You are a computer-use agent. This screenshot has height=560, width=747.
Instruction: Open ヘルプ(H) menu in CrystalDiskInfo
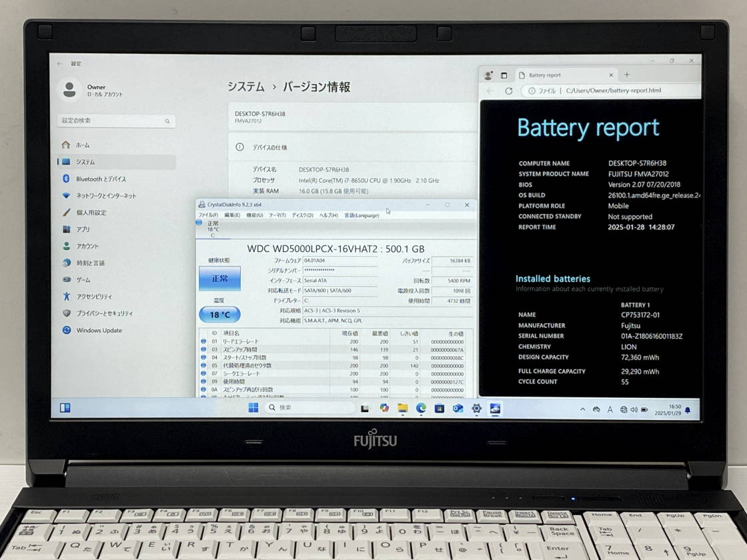[x=329, y=215]
